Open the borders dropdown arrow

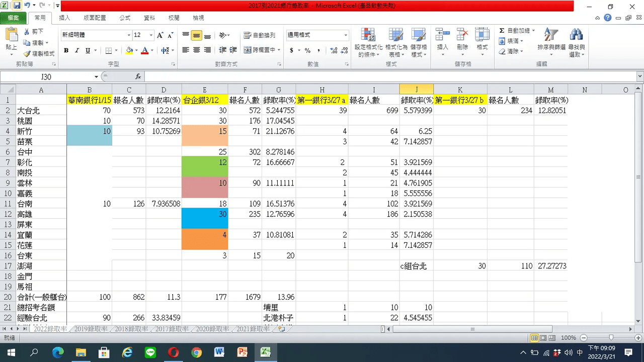pyautogui.click(x=116, y=50)
